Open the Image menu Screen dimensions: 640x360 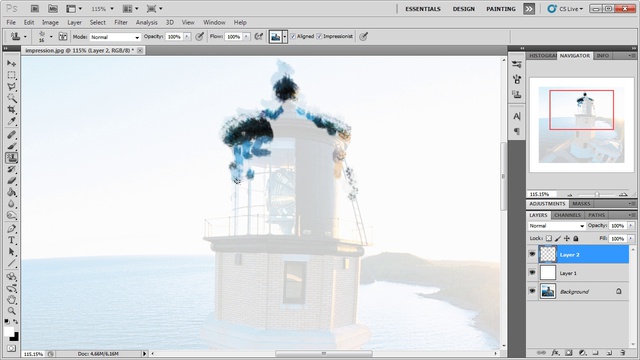(x=50, y=22)
